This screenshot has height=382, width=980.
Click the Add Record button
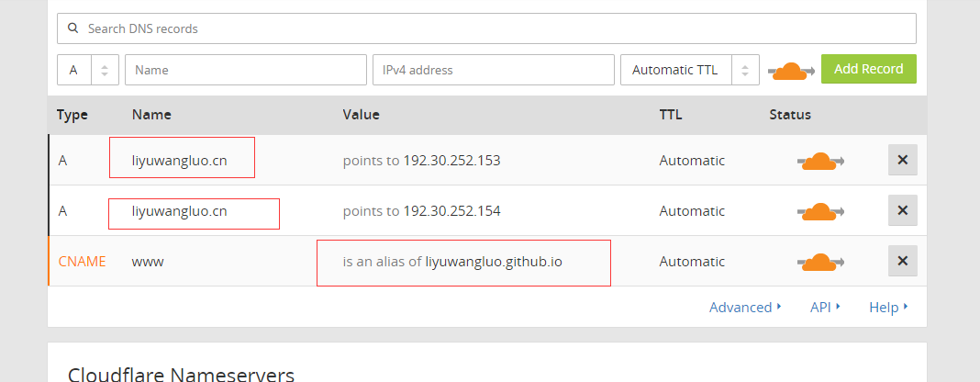(x=869, y=69)
